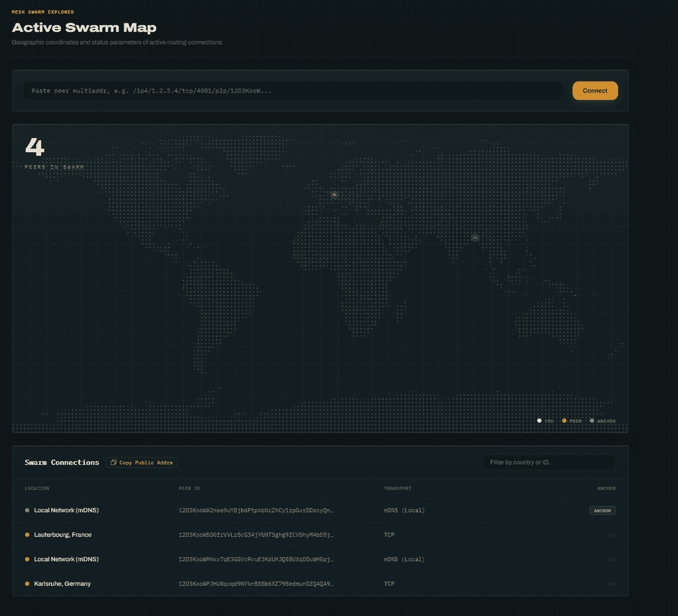This screenshot has width=678, height=616.
Task: Select the anchor marker over South Asia on map
Action: tap(475, 237)
